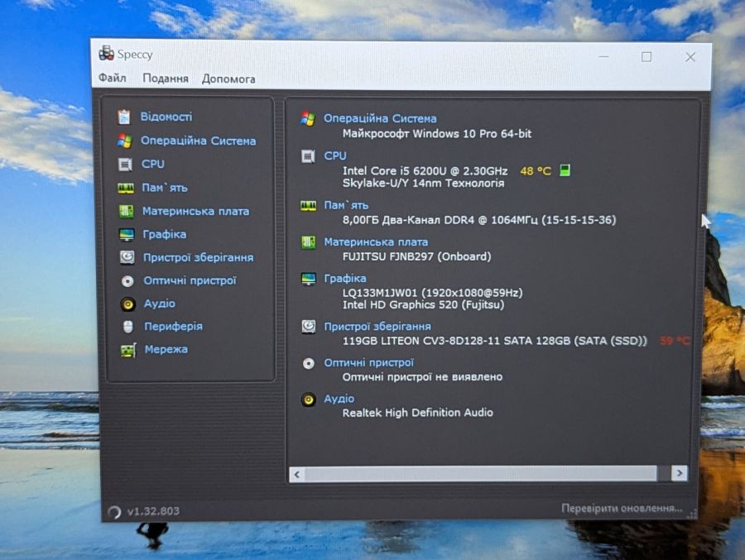Viewport: 745px width, 560px height.
Task: Click the 48 °C CPU temperature value
Action: [x=536, y=171]
